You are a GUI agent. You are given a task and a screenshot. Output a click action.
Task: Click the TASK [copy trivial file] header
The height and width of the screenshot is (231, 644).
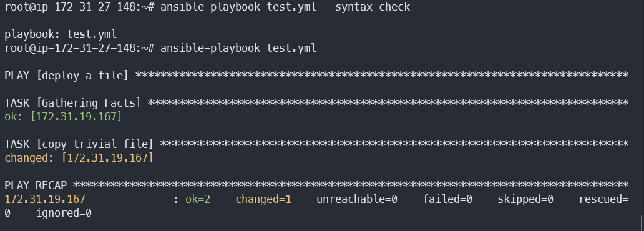[x=79, y=144]
